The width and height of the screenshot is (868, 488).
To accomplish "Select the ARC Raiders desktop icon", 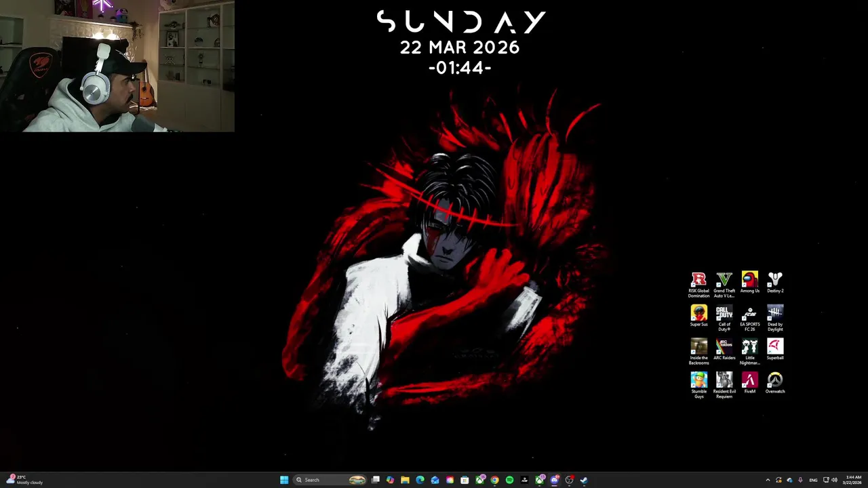I will pyautogui.click(x=724, y=350).
